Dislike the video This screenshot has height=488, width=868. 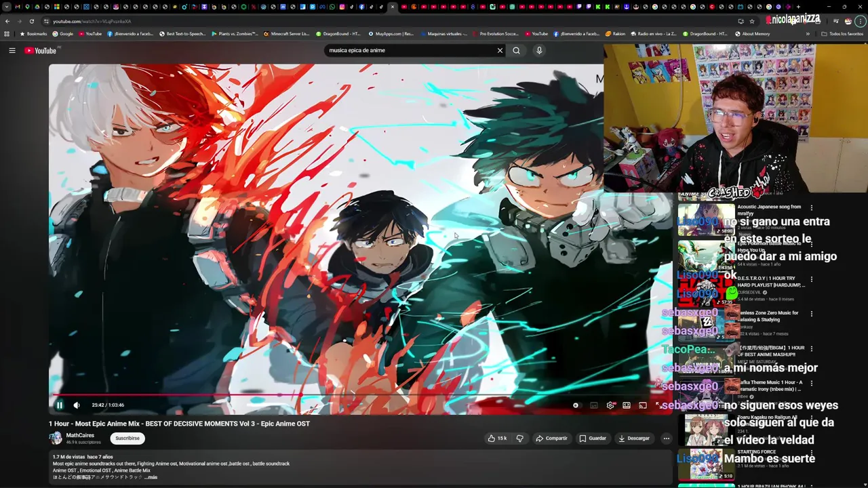point(519,439)
